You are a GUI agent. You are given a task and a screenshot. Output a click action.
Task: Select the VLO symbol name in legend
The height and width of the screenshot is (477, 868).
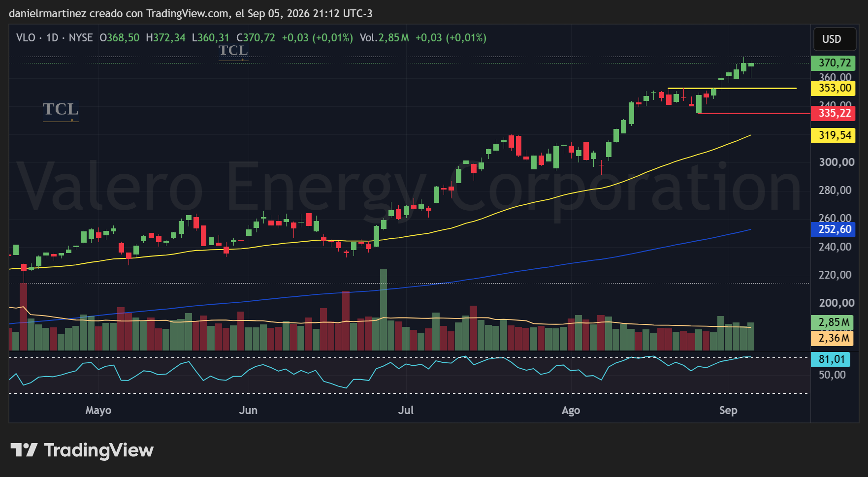(x=26, y=38)
